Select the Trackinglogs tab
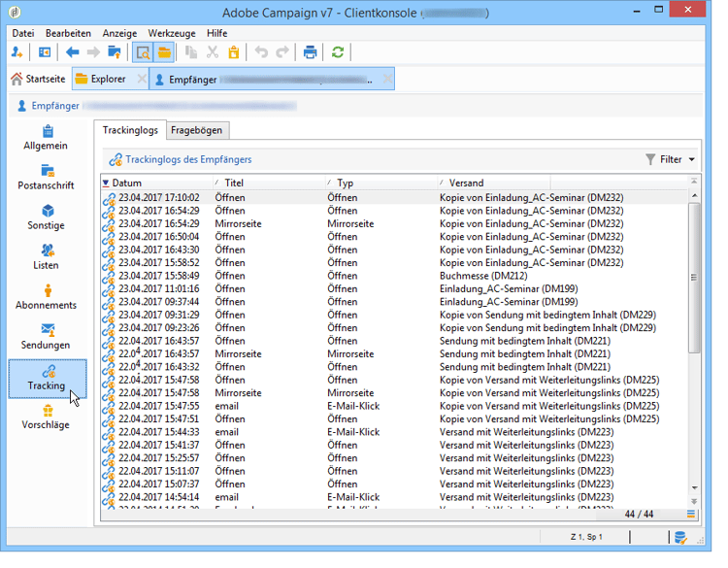 tap(130, 130)
